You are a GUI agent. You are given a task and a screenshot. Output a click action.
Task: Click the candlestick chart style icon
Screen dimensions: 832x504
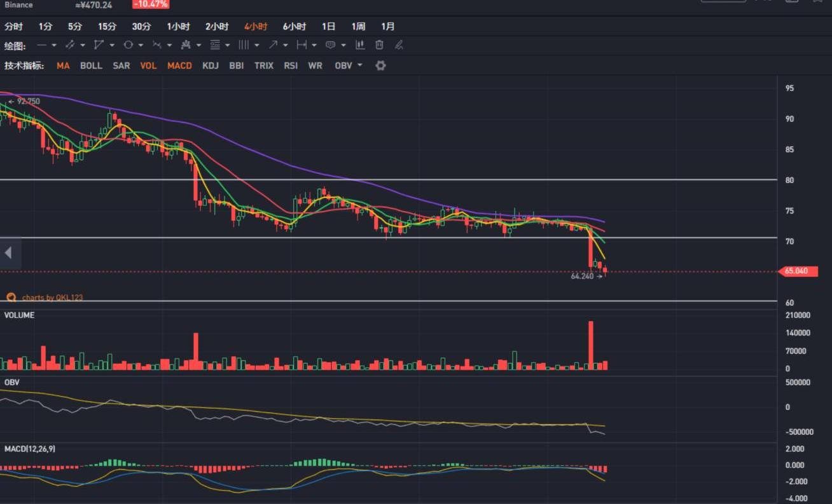pos(360,45)
